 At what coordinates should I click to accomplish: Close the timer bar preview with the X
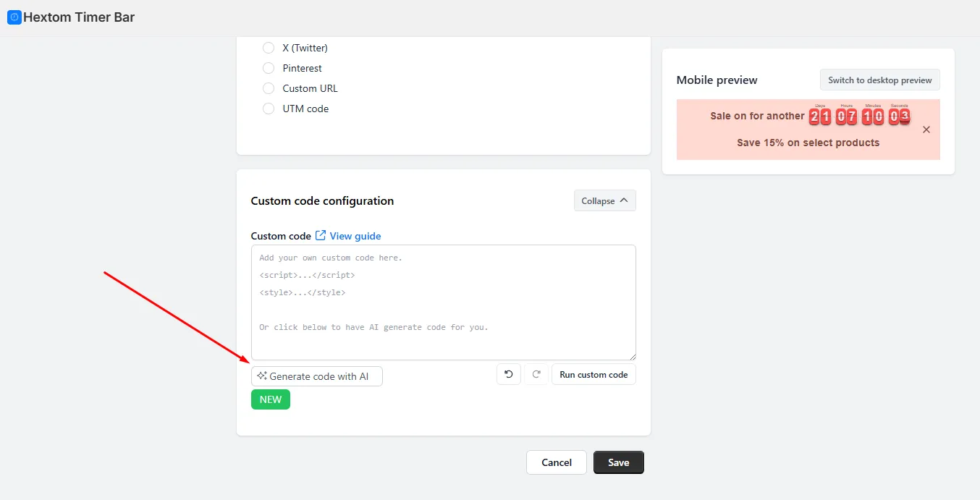(x=926, y=130)
